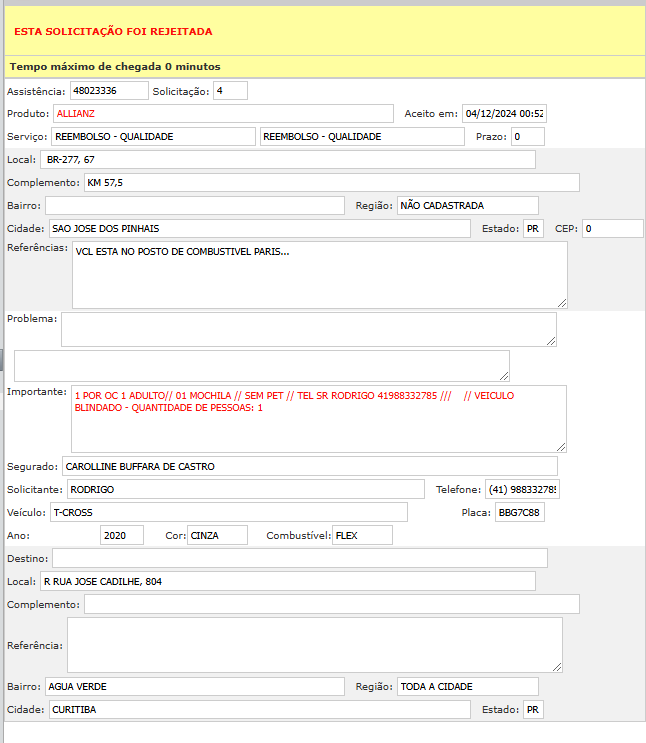
Task: Focus the Prazo field
Action: click(527, 137)
